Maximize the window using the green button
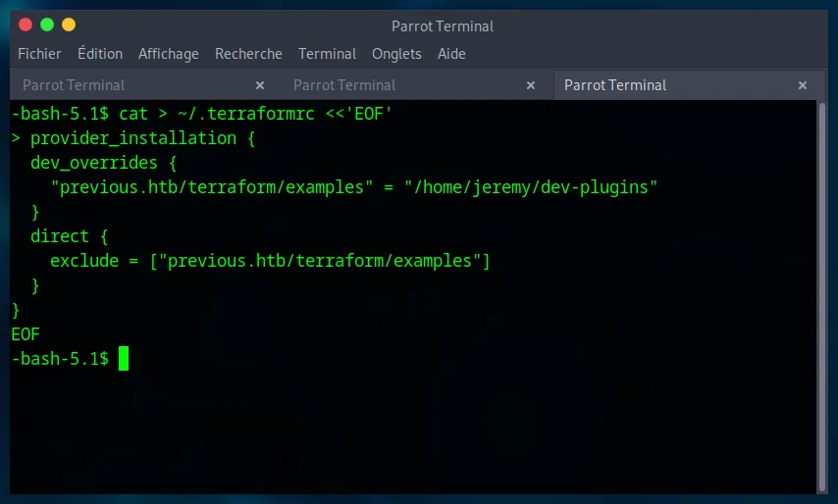The width and height of the screenshot is (838, 504). pyautogui.click(x=46, y=25)
